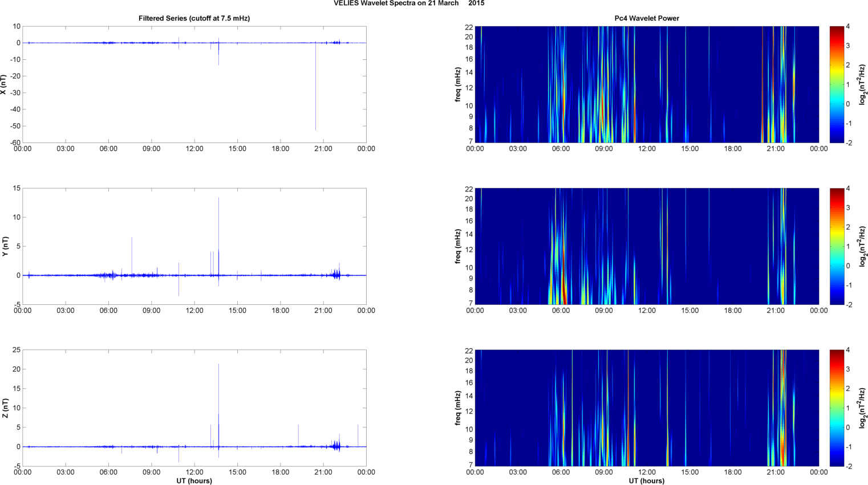Click the X (nT) axis label

[3, 84]
